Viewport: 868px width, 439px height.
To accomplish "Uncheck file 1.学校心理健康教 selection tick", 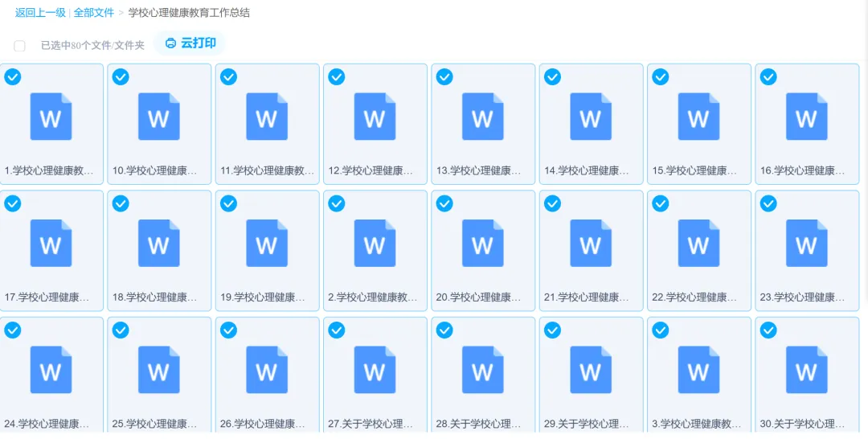I will pyautogui.click(x=13, y=77).
